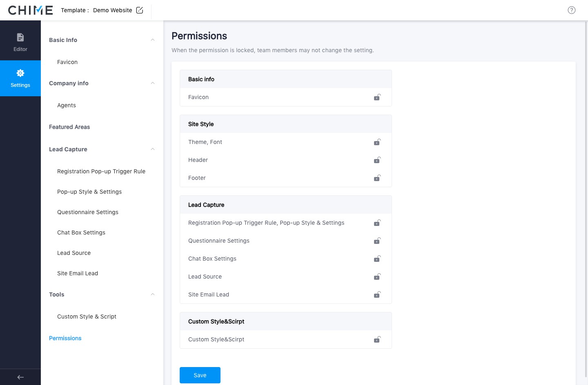The image size is (588, 385).
Task: Edit the template name with the pencil icon
Action: pos(140,10)
